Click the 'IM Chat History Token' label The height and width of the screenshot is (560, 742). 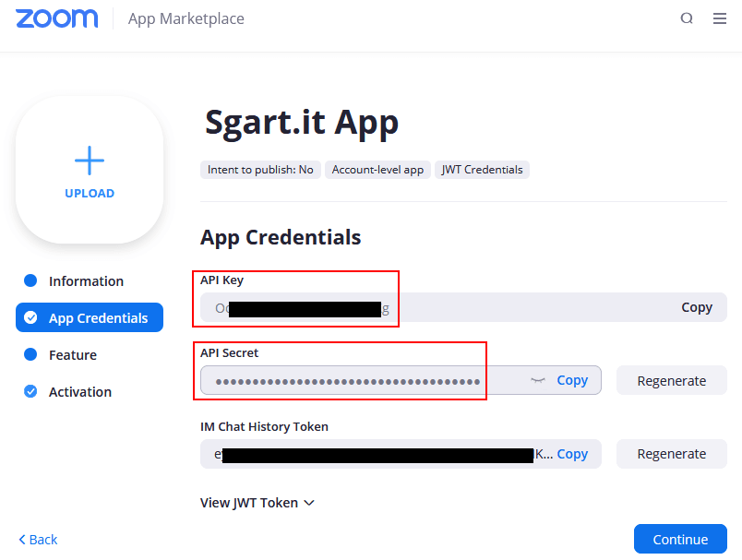pos(264,426)
